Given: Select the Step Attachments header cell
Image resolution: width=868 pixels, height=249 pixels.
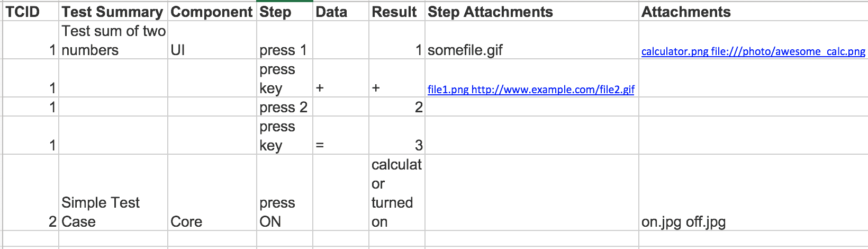Looking at the screenshot, I should [532, 12].
